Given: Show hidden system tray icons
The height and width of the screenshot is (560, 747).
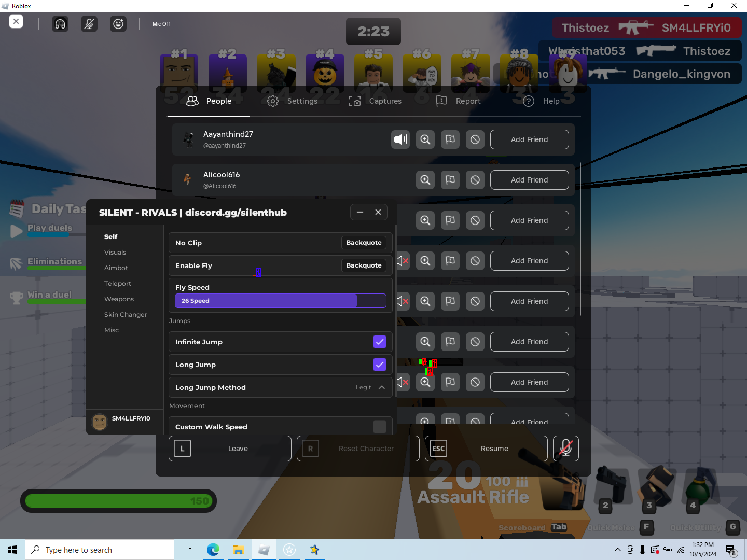Looking at the screenshot, I should click(617, 550).
